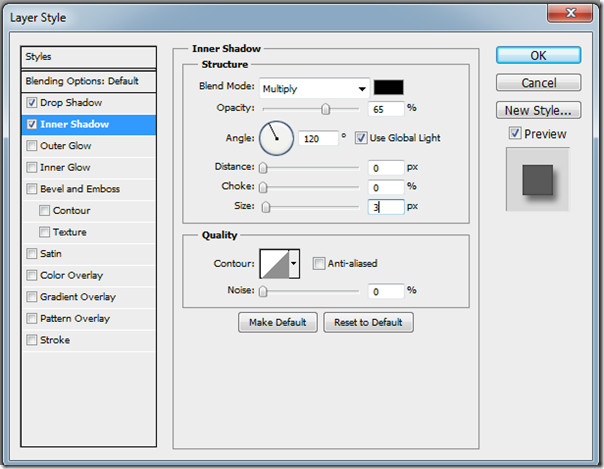Image resolution: width=604 pixels, height=469 pixels.
Task: Enable the Gradient Overlay checkbox
Action: coord(32,297)
